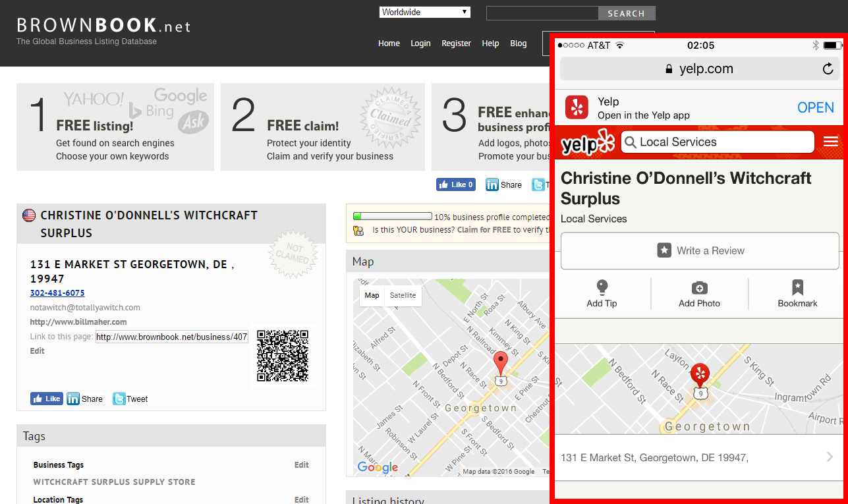The image size is (848, 504).
Task: Click red pin on Brownbook Google map
Action: click(x=501, y=364)
